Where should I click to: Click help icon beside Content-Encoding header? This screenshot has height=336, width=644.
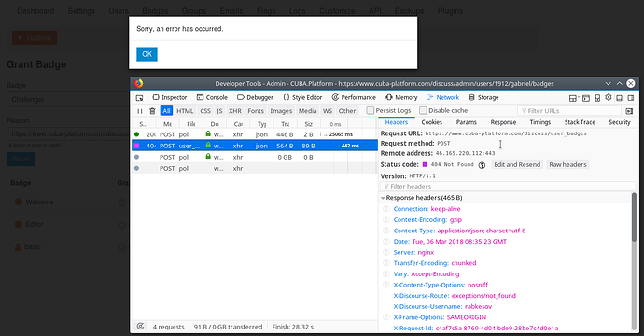pyautogui.click(x=386, y=219)
